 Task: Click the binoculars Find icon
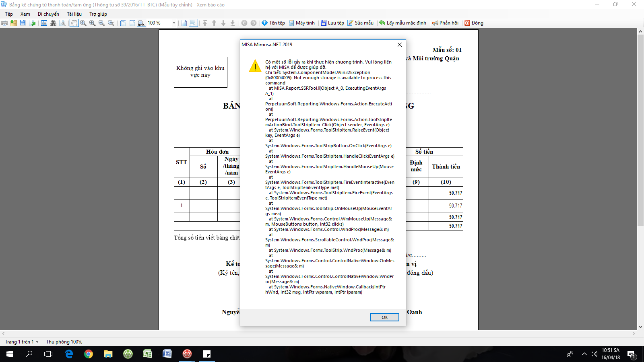(53, 23)
